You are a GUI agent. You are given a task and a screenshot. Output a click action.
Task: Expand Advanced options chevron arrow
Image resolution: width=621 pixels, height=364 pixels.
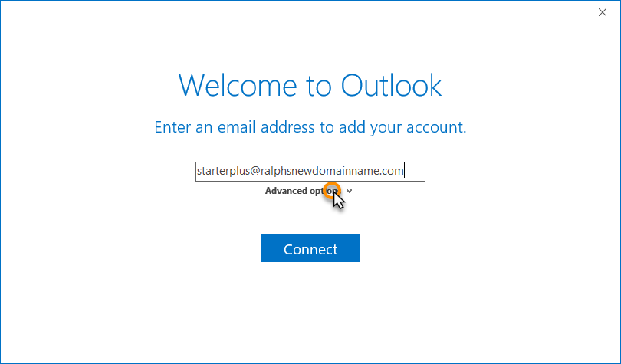(x=349, y=191)
